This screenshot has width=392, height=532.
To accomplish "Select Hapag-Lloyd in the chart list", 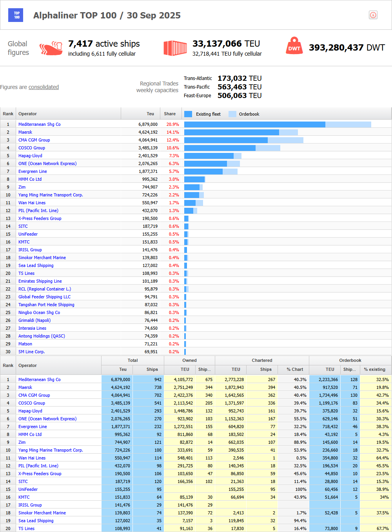I will (x=30, y=156).
